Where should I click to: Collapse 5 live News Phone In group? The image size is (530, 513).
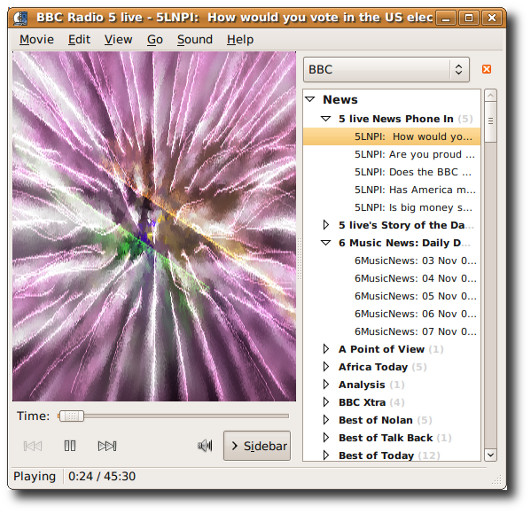click(326, 119)
